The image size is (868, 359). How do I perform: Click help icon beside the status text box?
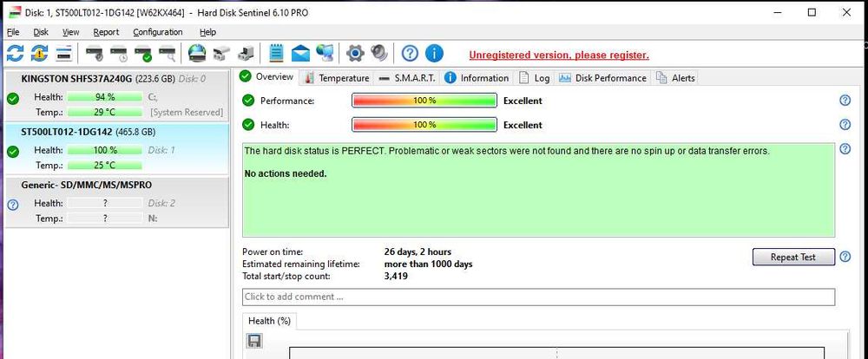coord(845,149)
